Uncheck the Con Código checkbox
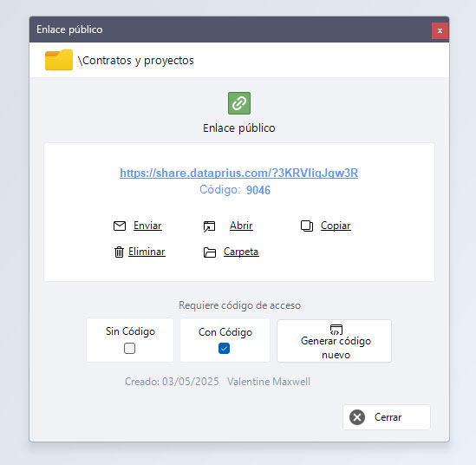 click(x=224, y=349)
